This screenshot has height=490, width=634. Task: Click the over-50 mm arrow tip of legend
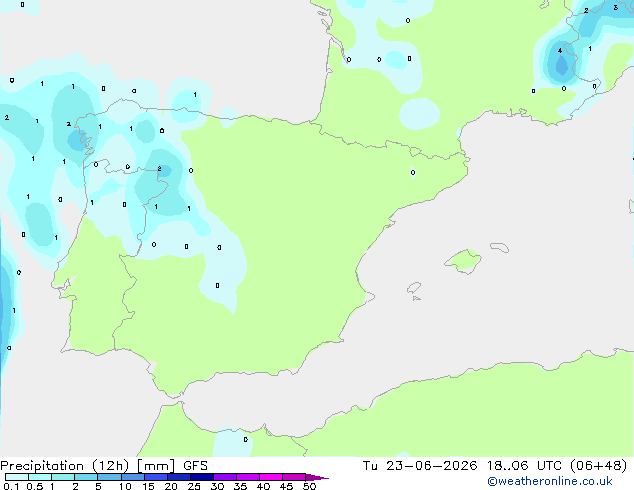(317, 477)
